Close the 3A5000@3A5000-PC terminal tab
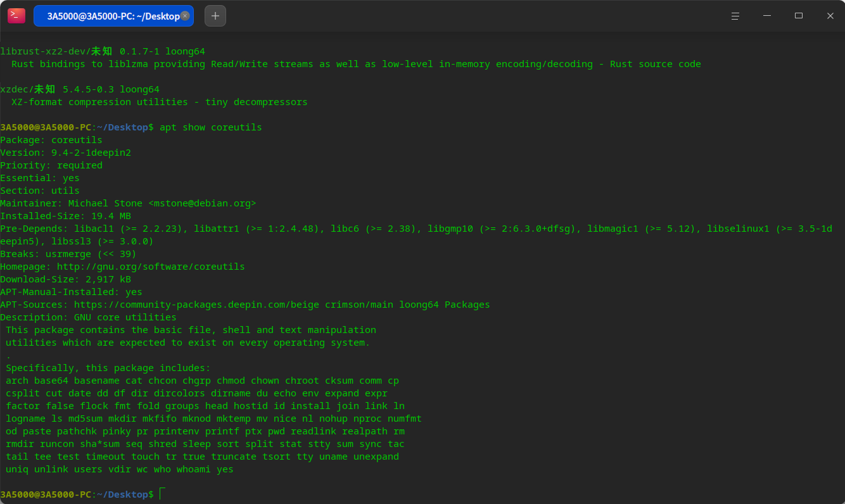The width and height of the screenshot is (845, 504). coord(185,16)
